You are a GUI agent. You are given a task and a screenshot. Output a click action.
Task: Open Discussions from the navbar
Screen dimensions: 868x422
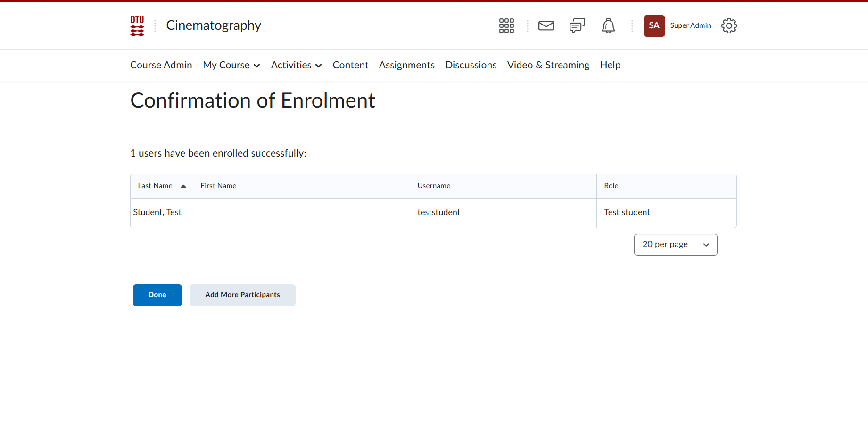[471, 65]
